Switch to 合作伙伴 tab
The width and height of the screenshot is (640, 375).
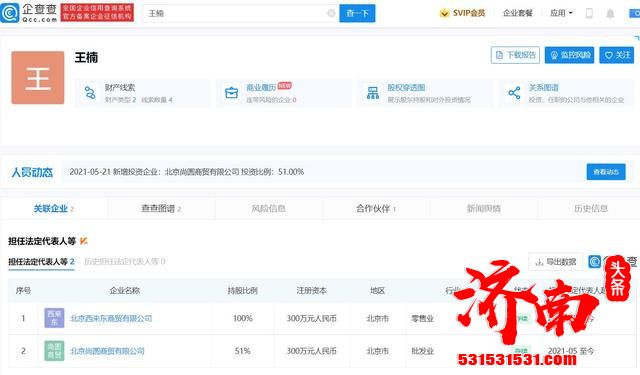click(376, 209)
